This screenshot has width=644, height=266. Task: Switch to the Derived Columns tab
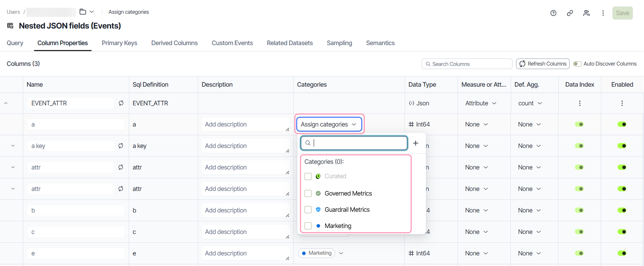point(174,43)
